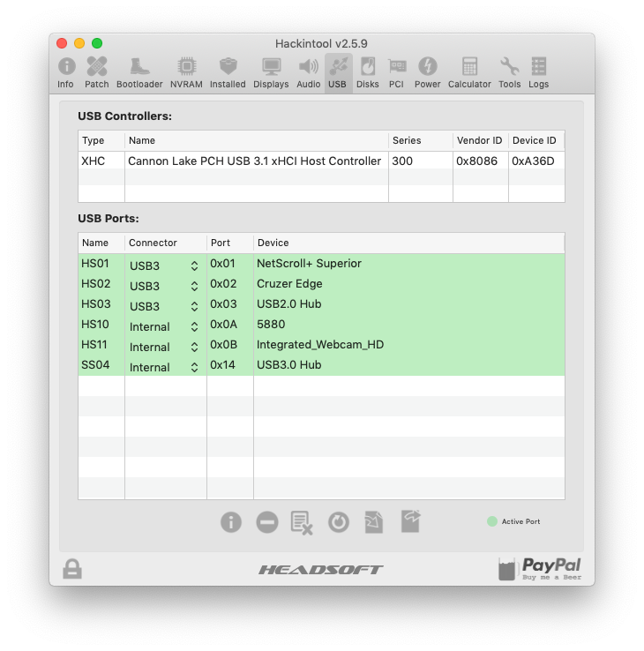Sort controllers by Type column header
Viewport: 644px width, 651px height.
point(101,141)
